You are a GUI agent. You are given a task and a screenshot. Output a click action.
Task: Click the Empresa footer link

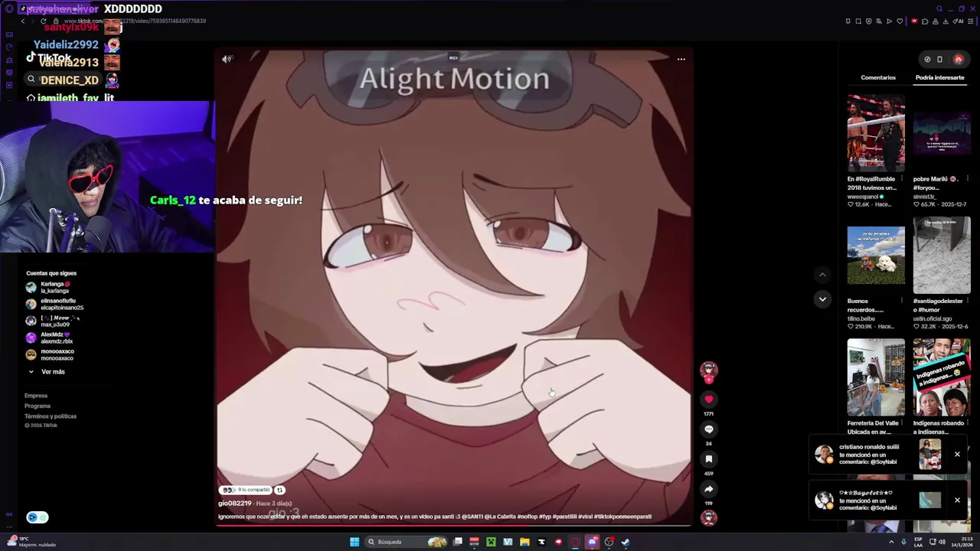(x=36, y=396)
